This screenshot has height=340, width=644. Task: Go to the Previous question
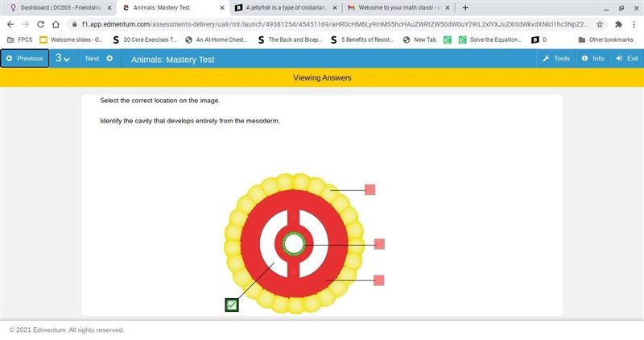click(x=25, y=58)
